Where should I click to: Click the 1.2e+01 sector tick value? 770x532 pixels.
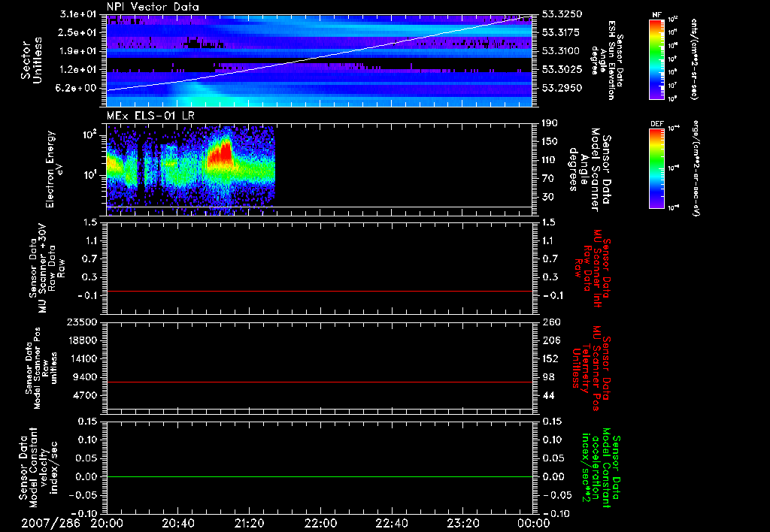pyautogui.click(x=77, y=70)
